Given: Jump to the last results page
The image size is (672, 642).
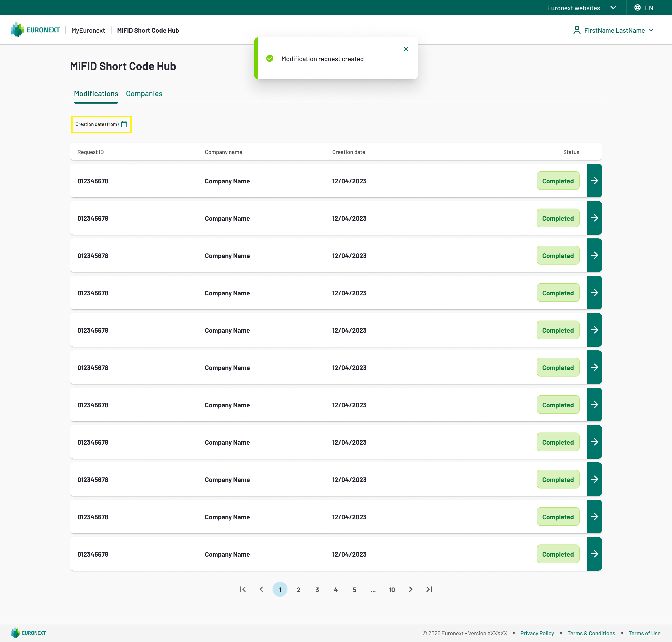Looking at the screenshot, I should click(429, 589).
